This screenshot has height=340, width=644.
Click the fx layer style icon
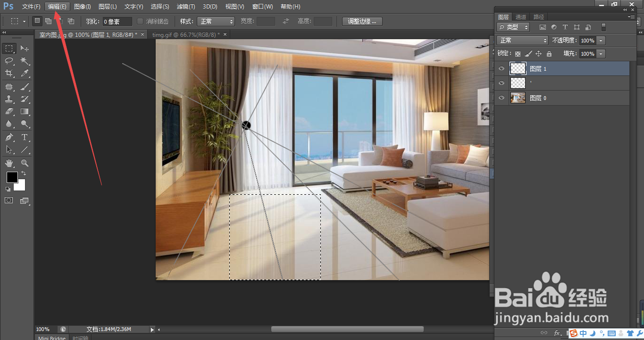(x=557, y=333)
